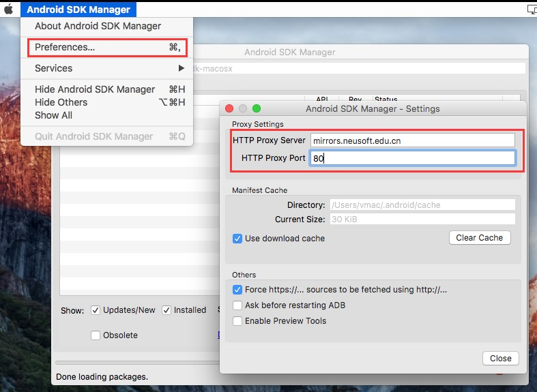Click the display mirroring icon in menu bar
Image resolution: width=537 pixels, height=392 pixels.
532,10
